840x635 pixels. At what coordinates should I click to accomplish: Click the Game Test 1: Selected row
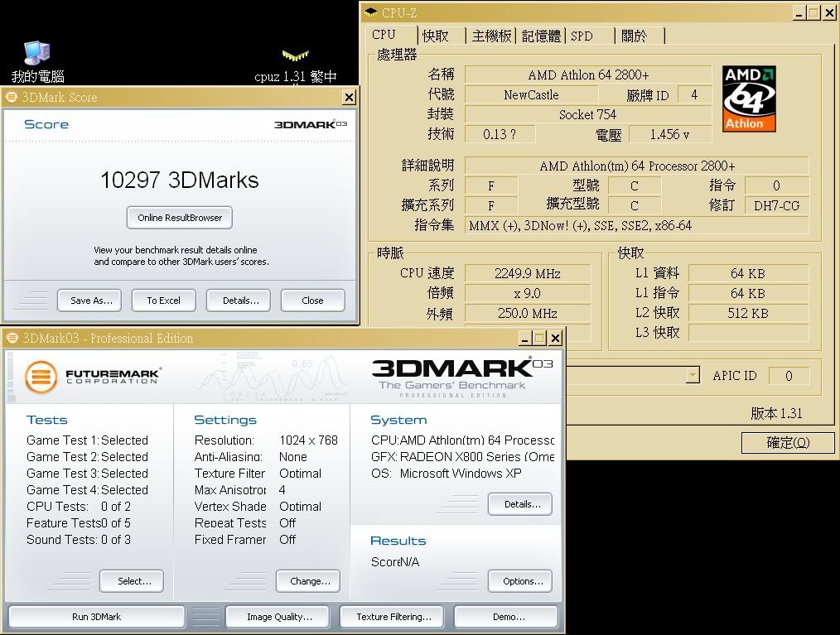(x=87, y=440)
